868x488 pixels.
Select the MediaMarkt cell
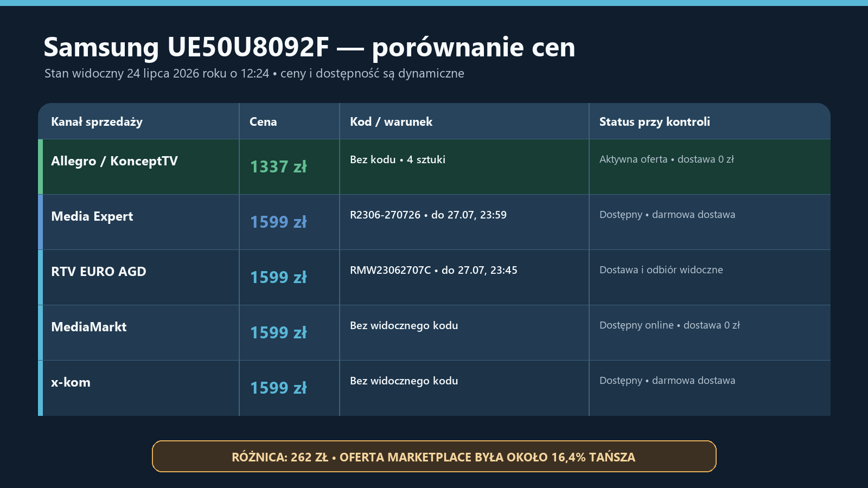[x=138, y=333]
